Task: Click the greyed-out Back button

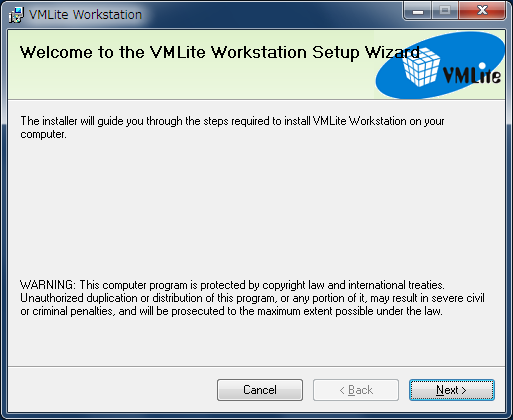Action: [x=356, y=390]
